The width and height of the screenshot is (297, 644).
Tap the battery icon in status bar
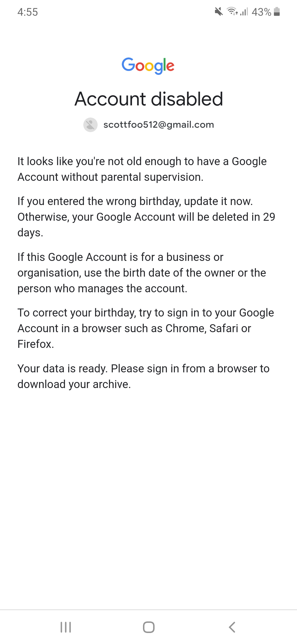[277, 12]
